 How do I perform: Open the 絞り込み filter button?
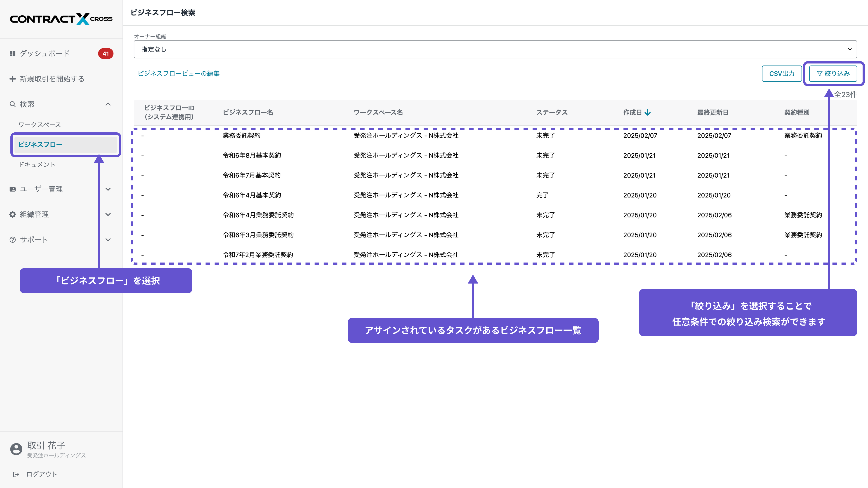[833, 73]
